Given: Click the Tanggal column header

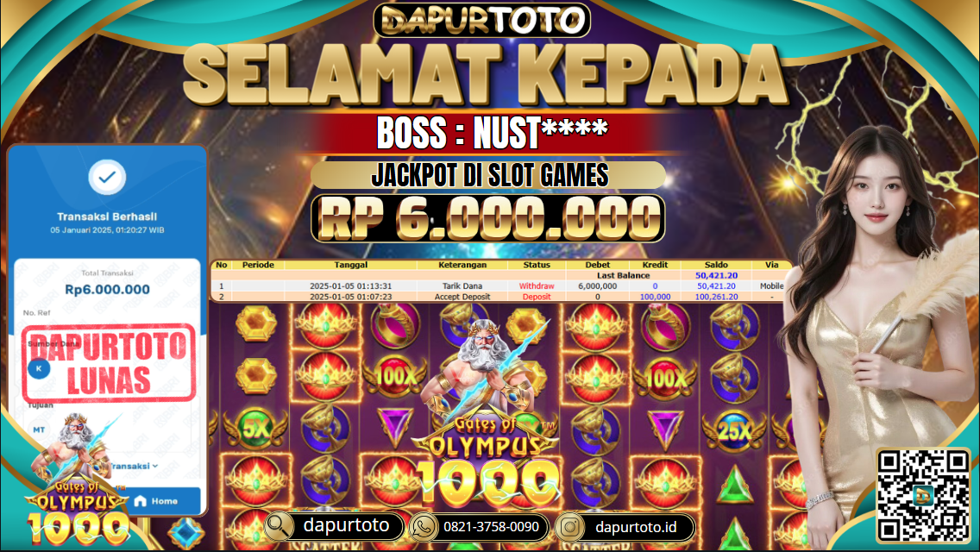Looking at the screenshot, I should pyautogui.click(x=350, y=265).
